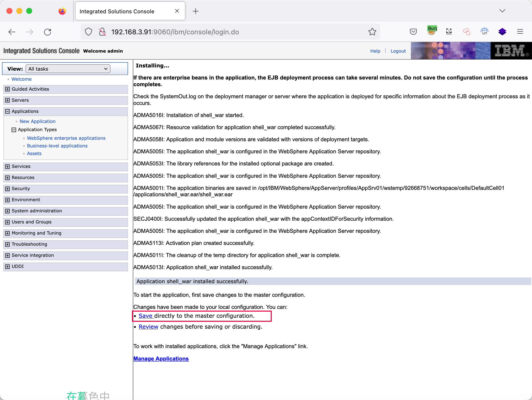Click the browser back arrow

pyautogui.click(x=12, y=32)
